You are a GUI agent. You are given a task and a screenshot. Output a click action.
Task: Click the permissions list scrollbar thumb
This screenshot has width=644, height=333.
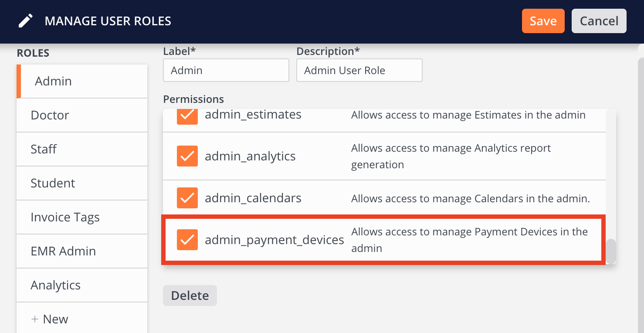pyautogui.click(x=611, y=251)
